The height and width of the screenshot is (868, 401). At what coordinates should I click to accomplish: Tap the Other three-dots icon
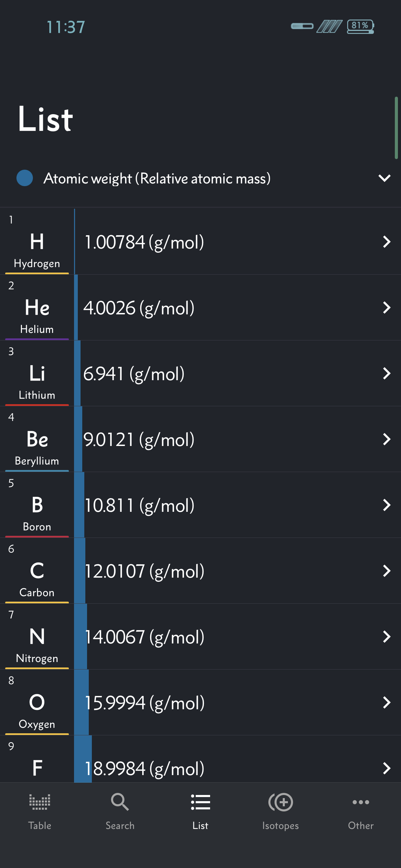[x=361, y=802]
